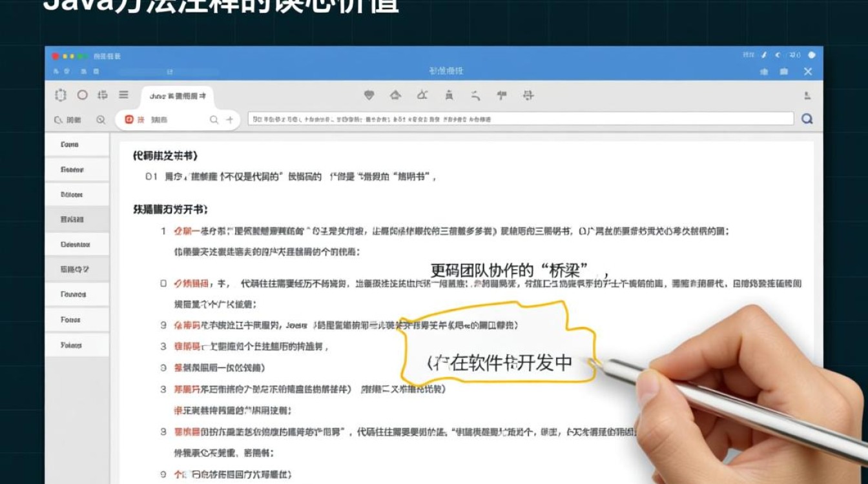The width and height of the screenshot is (868, 484).
Task: Select the topmost entry in the left sidebar list
Action: click(x=77, y=145)
